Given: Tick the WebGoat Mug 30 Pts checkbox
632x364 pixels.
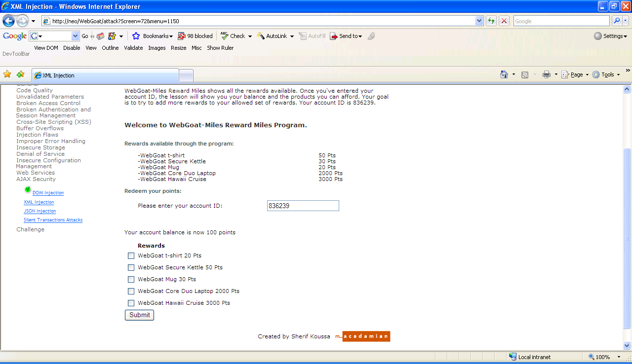Looking at the screenshot, I should 131,279.
